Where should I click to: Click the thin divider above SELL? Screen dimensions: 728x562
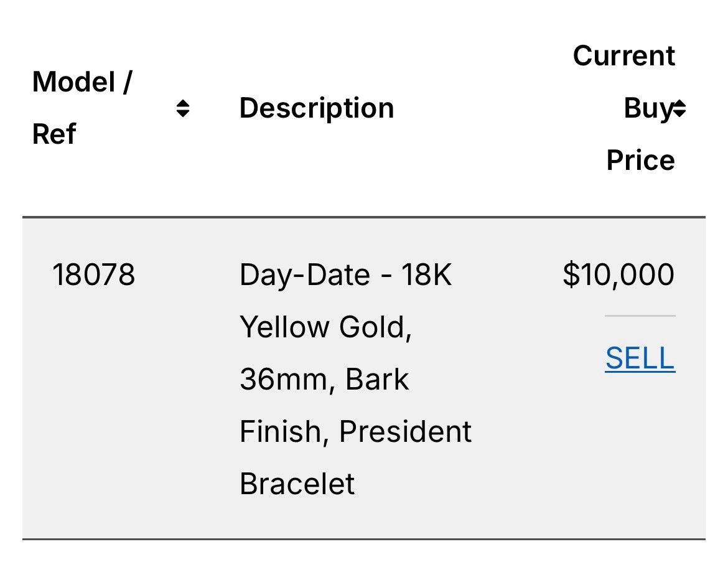pyautogui.click(x=640, y=316)
